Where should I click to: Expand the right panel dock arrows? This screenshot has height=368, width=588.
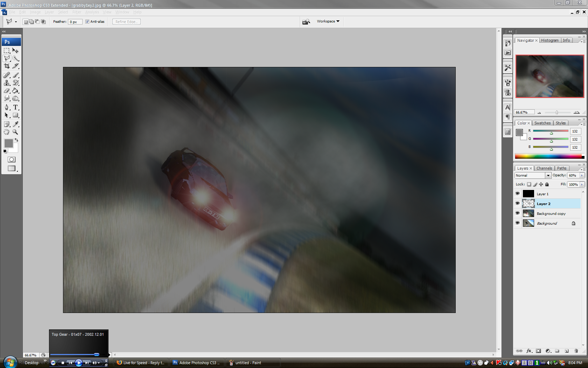click(584, 32)
